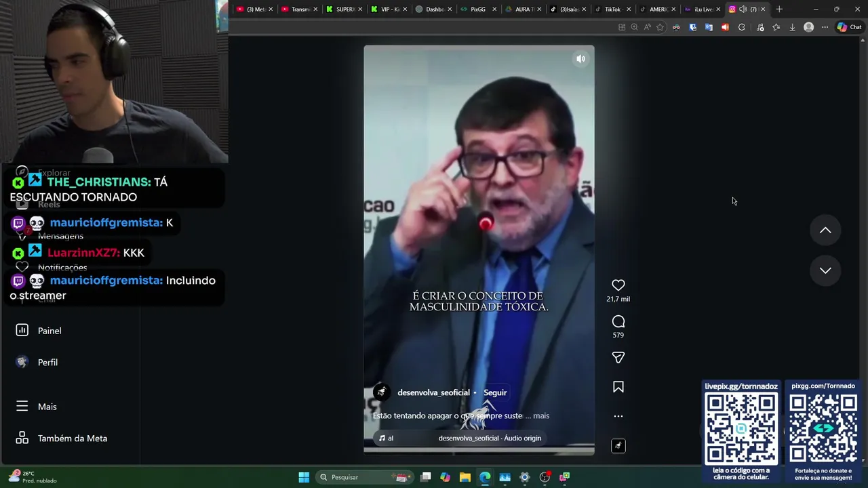Viewport: 868px width, 488px height.
Task: Expand the caption with the 'mais' link
Action: click(541, 415)
